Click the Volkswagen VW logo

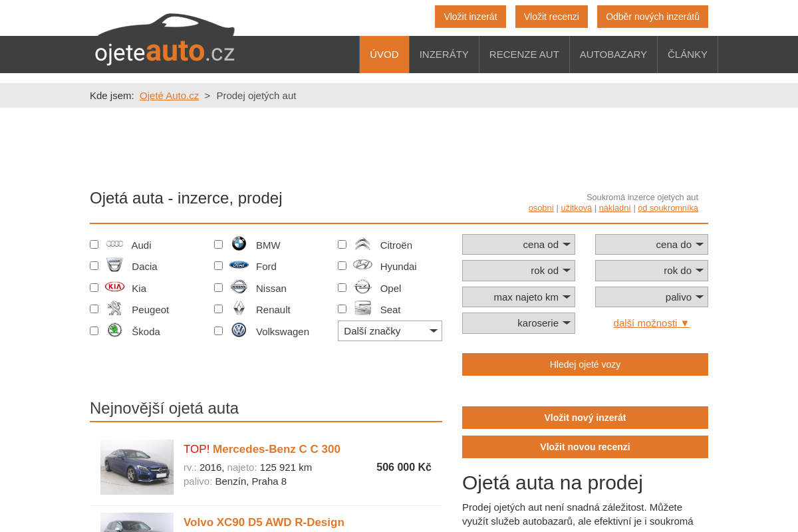tap(239, 330)
